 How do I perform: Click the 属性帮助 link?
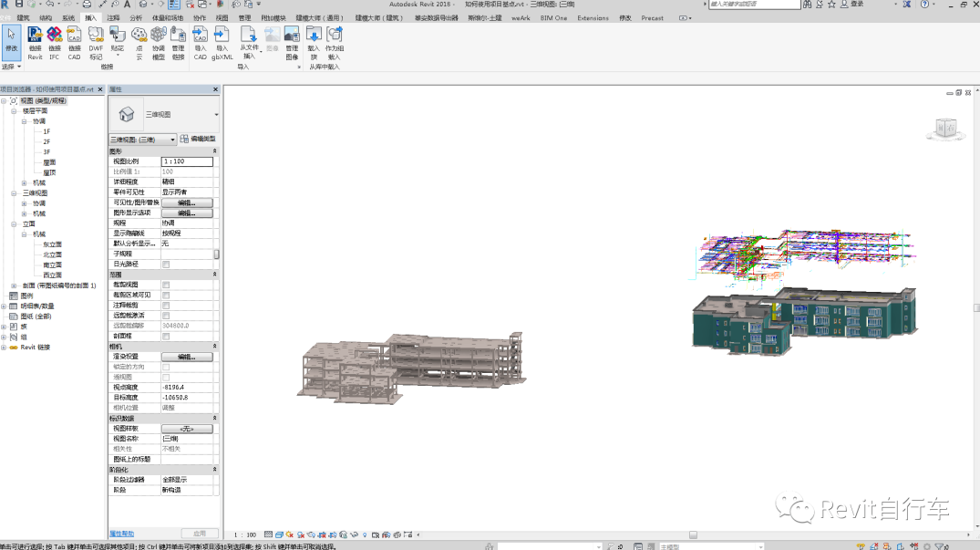click(121, 533)
